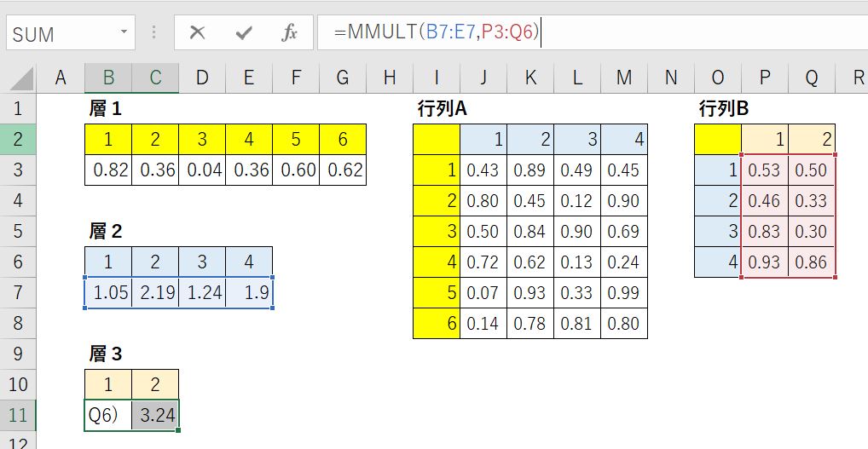Select cell with 0.93 in column P
868x449 pixels.
click(x=765, y=262)
